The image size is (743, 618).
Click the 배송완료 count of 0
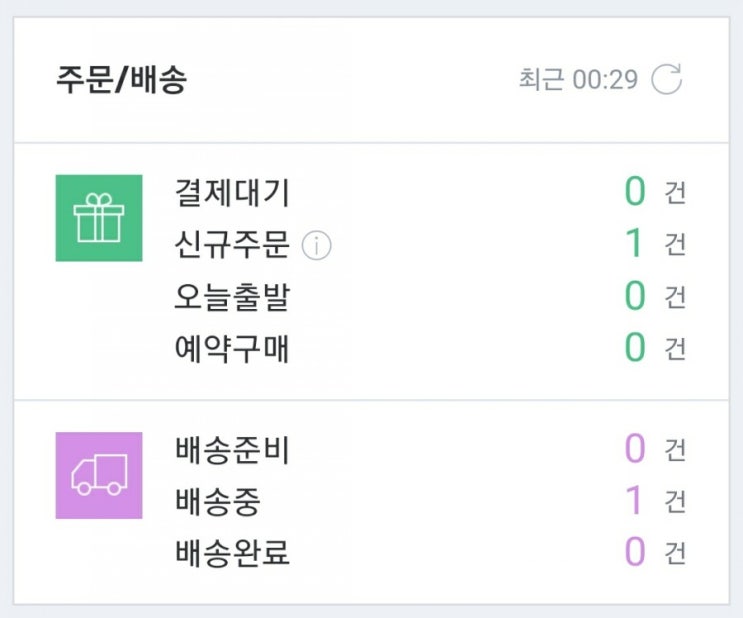coord(635,552)
